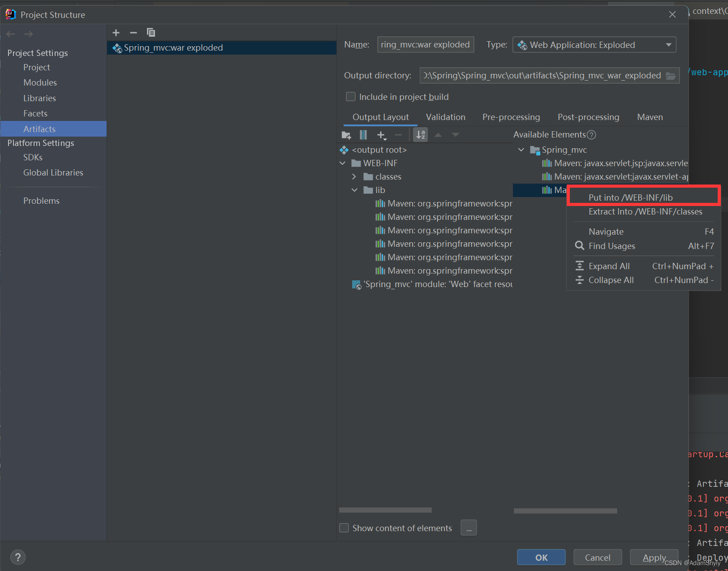Remove the selected element from output layout
Image resolution: width=728 pixels, height=571 pixels.
(398, 134)
